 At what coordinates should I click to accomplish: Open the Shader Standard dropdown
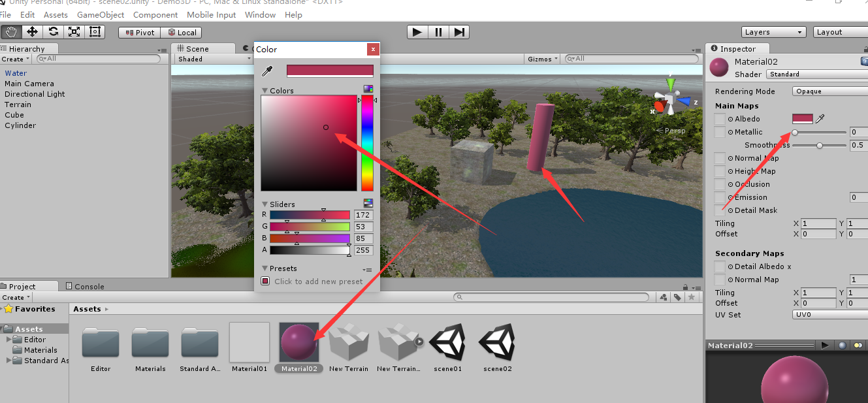(x=817, y=74)
